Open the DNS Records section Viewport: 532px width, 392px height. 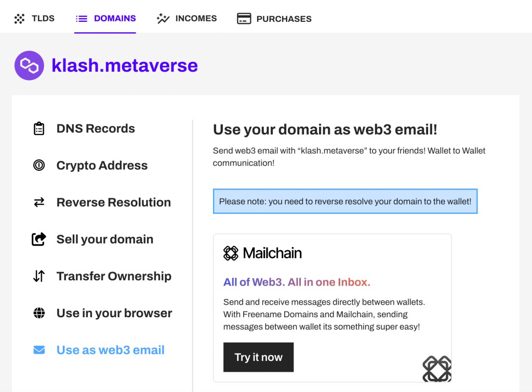96,129
